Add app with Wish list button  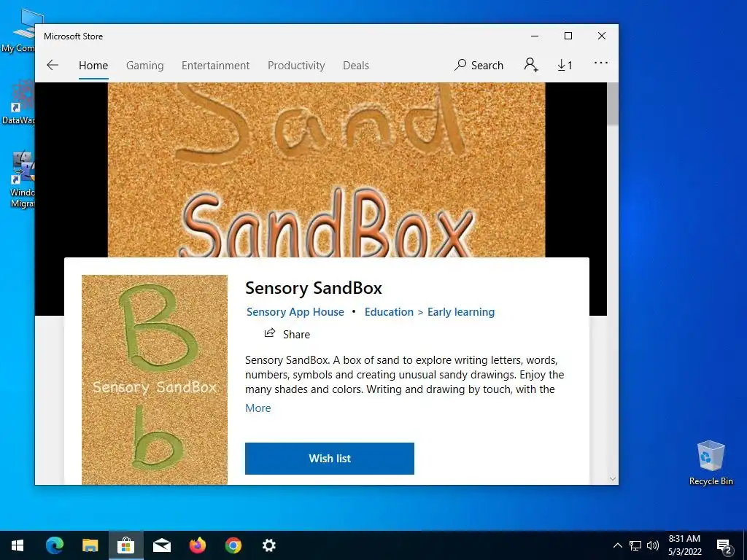(330, 459)
